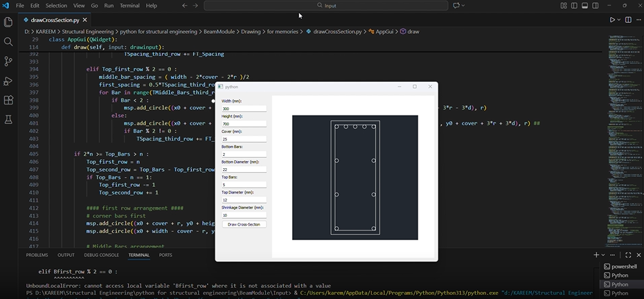
Task: Open the Run and Debug view
Action: (8, 80)
